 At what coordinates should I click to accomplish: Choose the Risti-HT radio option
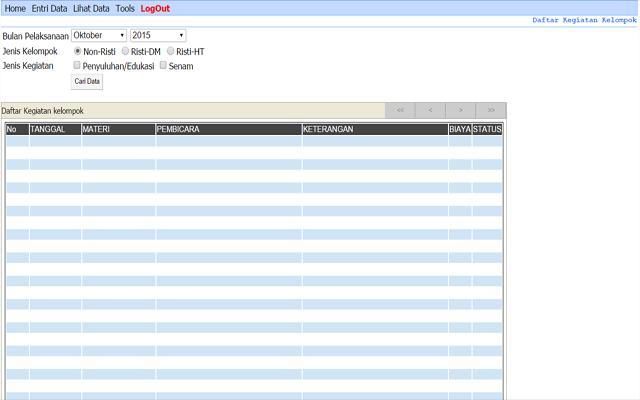tap(170, 51)
